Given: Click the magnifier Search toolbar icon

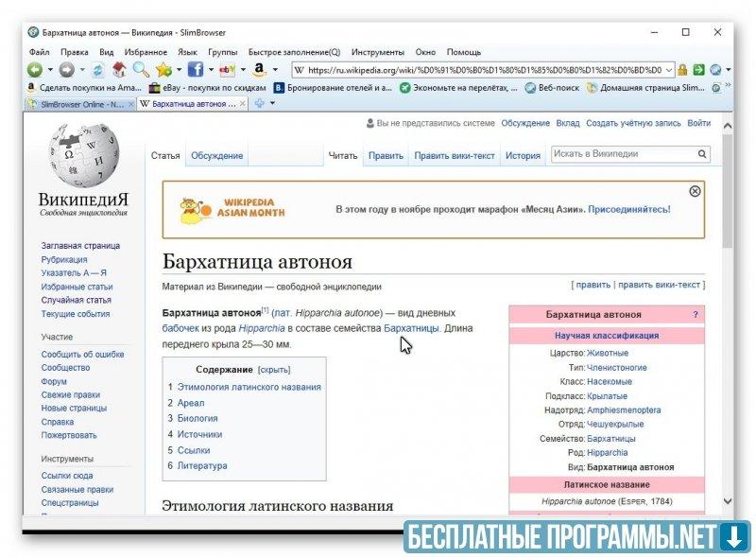Looking at the screenshot, I should pyautogui.click(x=141, y=70).
